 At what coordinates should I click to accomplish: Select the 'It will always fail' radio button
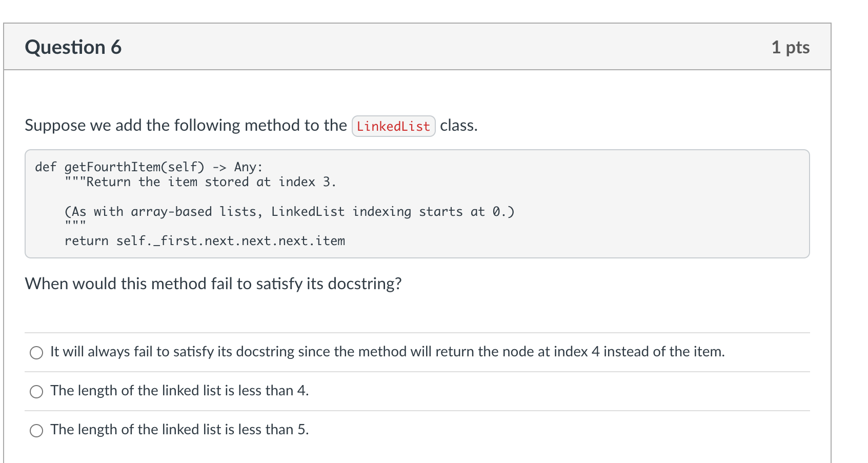pos(36,353)
